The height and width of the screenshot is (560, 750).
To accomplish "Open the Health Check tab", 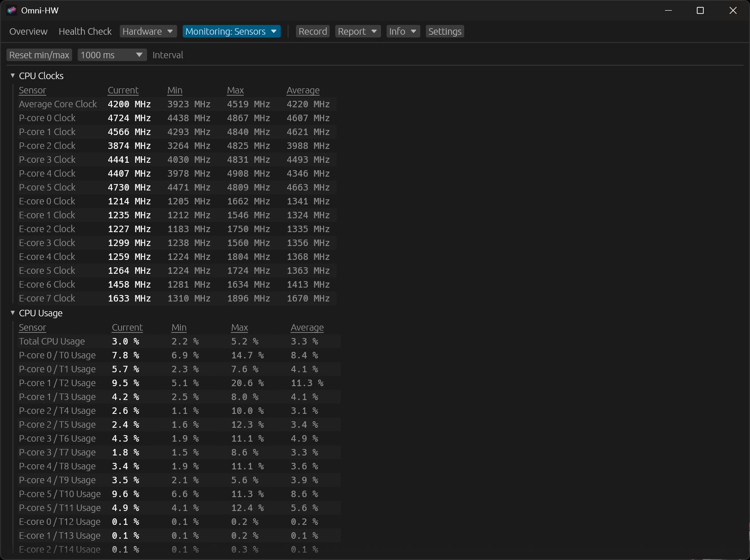I will [x=85, y=31].
